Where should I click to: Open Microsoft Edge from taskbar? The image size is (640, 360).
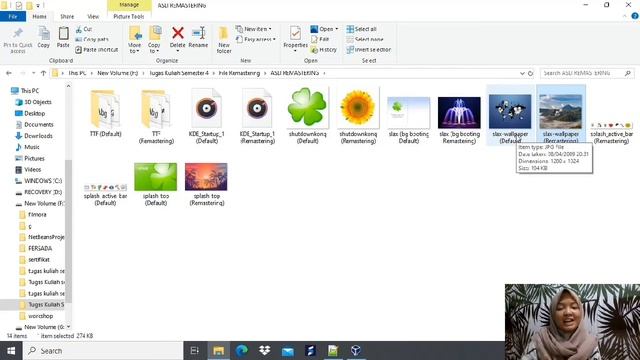tap(242, 351)
